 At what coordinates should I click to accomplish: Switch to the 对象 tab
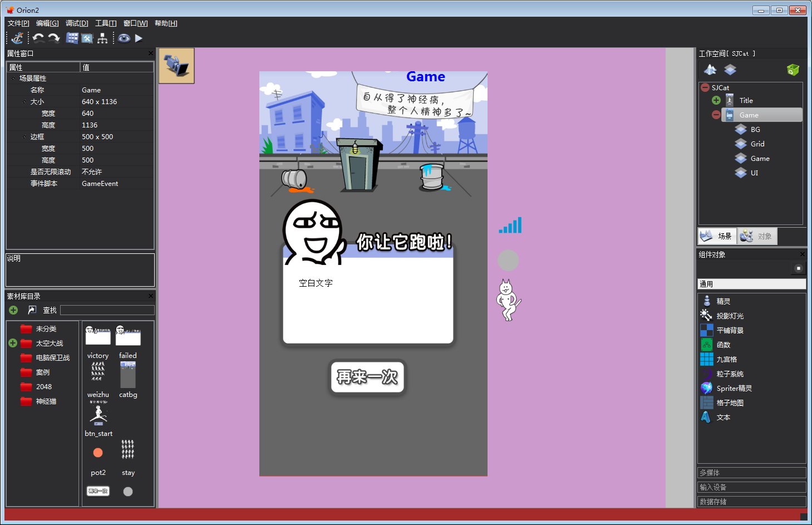(757, 237)
